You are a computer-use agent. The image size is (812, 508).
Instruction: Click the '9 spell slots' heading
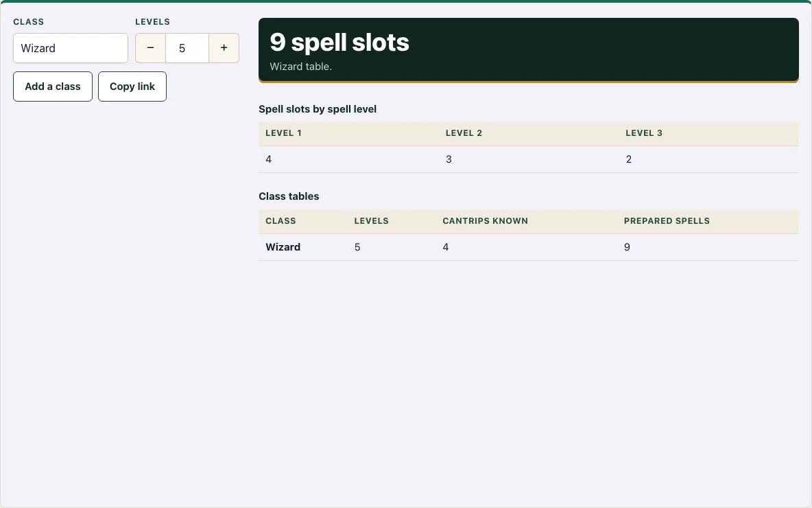click(x=339, y=43)
